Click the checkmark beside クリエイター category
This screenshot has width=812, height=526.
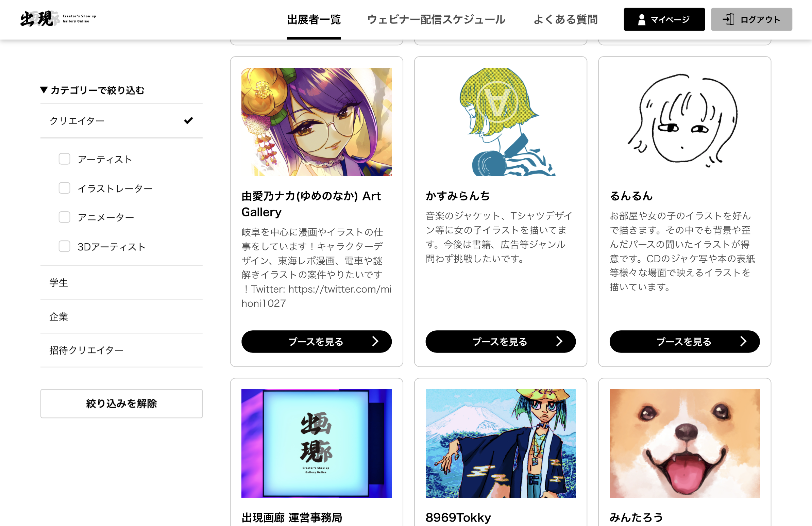click(x=188, y=120)
